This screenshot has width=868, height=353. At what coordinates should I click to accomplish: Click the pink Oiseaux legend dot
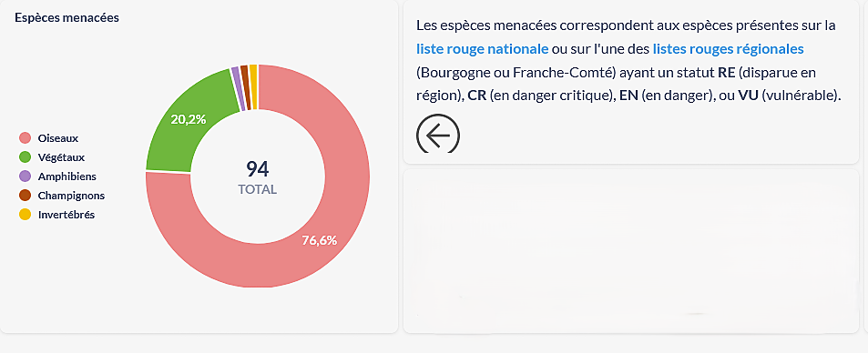pyautogui.click(x=25, y=137)
